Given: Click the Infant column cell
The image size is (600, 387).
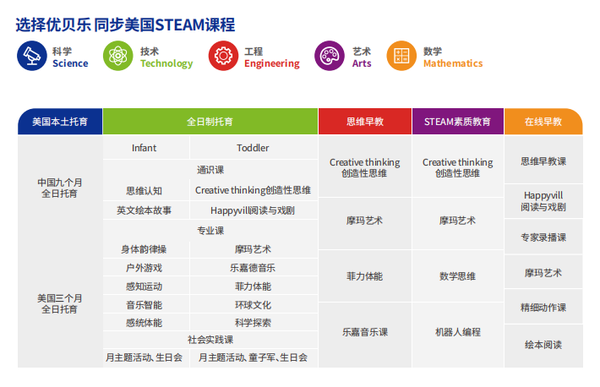Looking at the screenshot, I should (145, 148).
